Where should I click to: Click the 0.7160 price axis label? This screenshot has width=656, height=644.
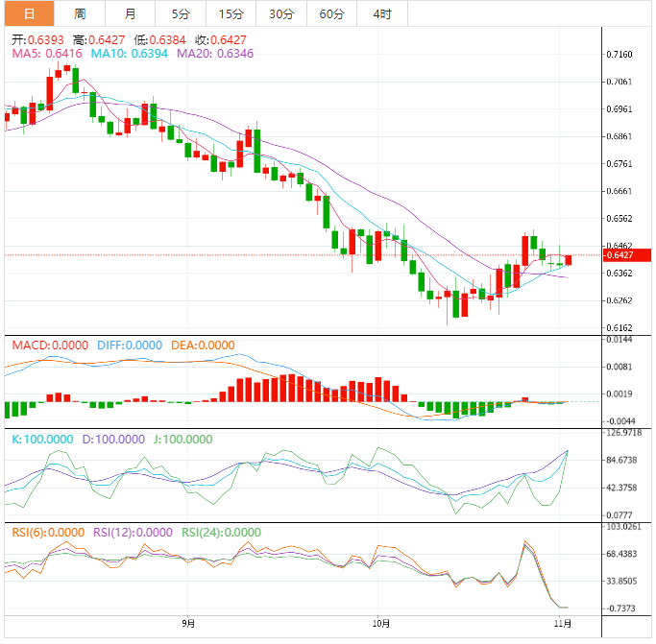tap(620, 55)
